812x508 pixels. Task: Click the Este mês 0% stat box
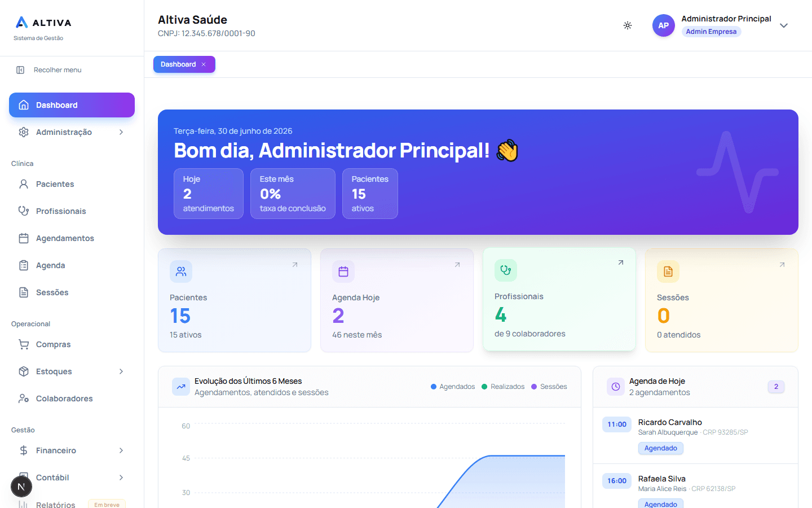pos(293,194)
